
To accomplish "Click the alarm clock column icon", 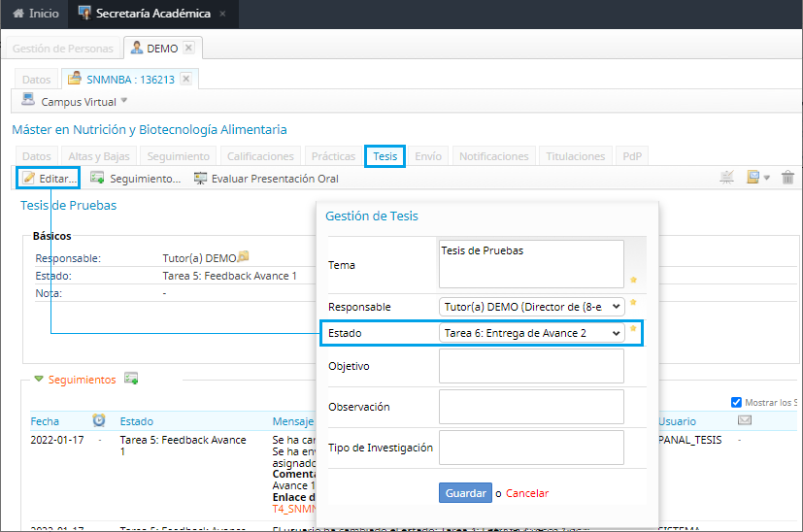I will tap(99, 420).
